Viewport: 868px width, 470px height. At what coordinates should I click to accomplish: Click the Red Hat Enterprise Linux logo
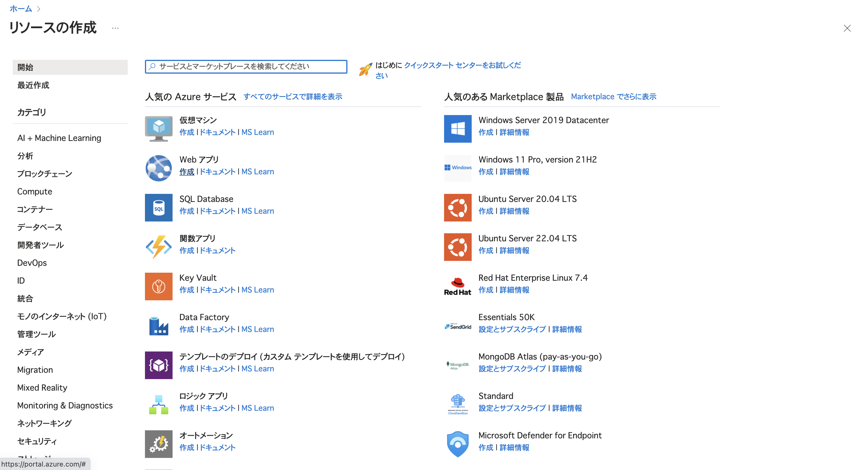pos(457,286)
